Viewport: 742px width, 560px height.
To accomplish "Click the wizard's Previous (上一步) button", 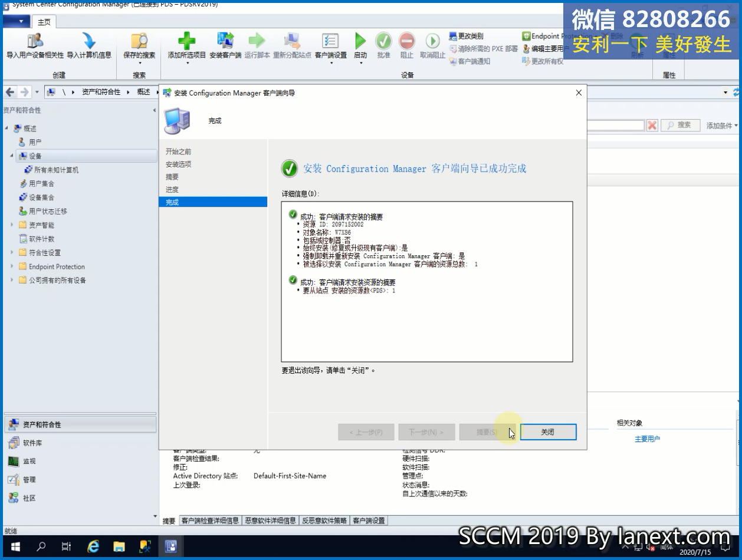I will click(366, 432).
